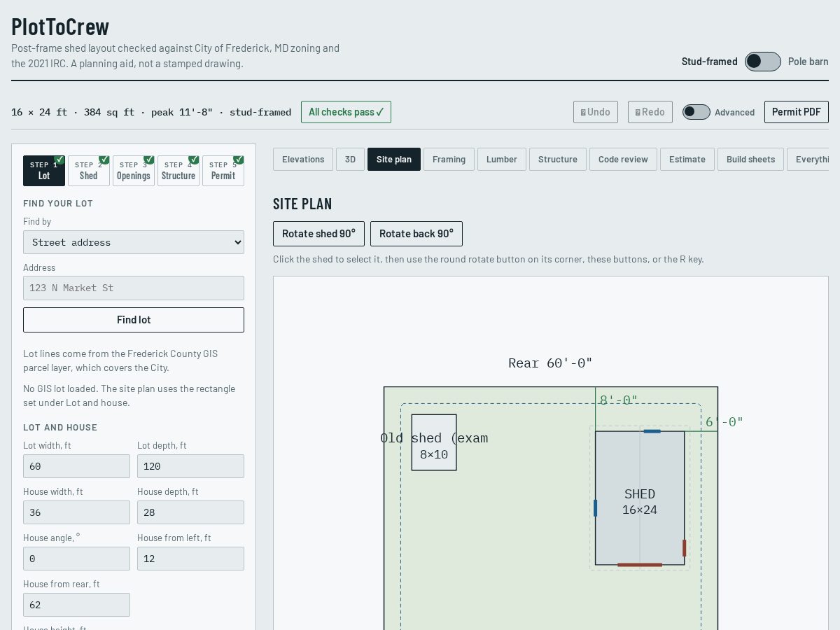Screen dimensions: 840x630
Task: Open the 3D view tab
Action: 350,160
